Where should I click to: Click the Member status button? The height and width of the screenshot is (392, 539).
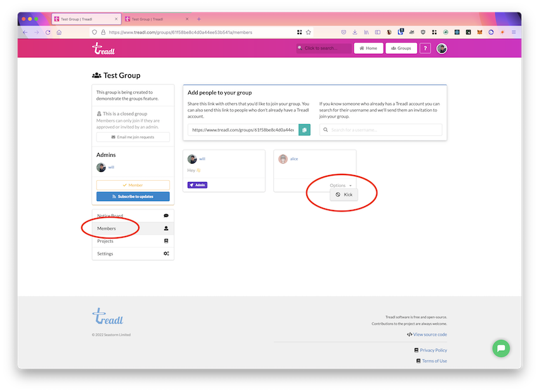pyautogui.click(x=133, y=185)
